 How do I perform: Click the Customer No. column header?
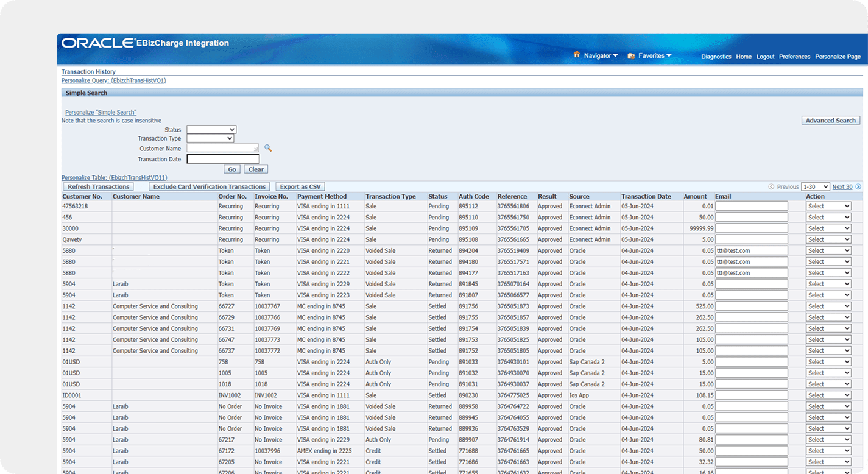[x=82, y=197]
